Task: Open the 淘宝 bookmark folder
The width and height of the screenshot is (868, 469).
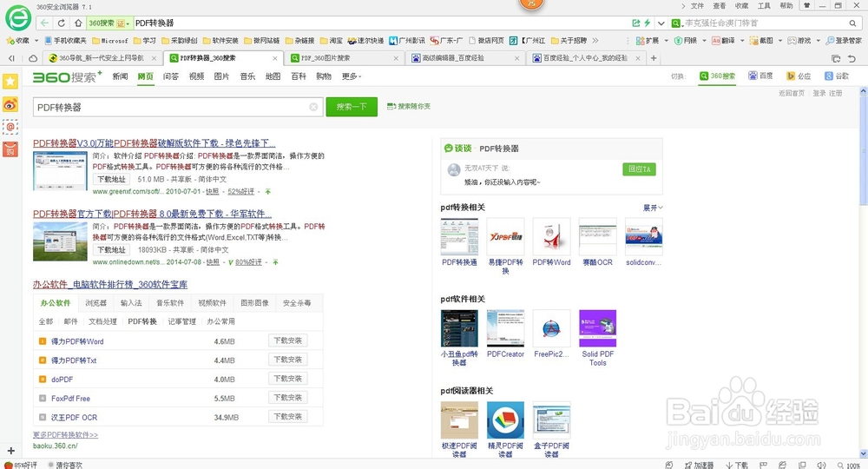Action: (x=332, y=41)
